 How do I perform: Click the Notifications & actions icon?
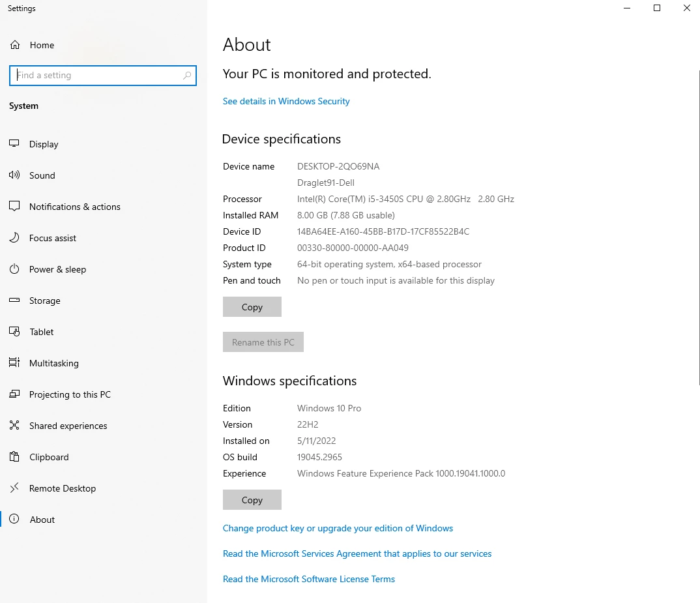pyautogui.click(x=14, y=206)
